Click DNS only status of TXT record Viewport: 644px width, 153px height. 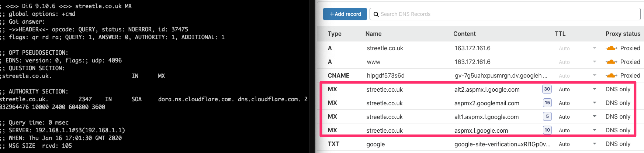click(618, 144)
